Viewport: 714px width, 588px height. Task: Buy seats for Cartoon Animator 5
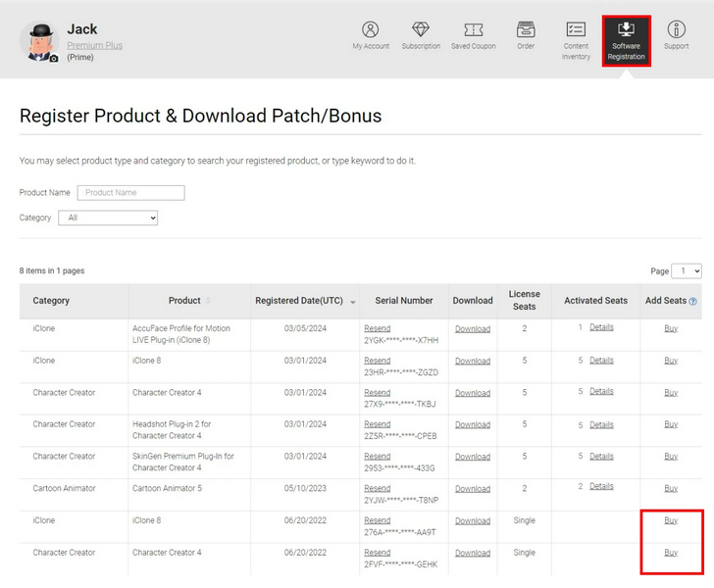click(671, 488)
